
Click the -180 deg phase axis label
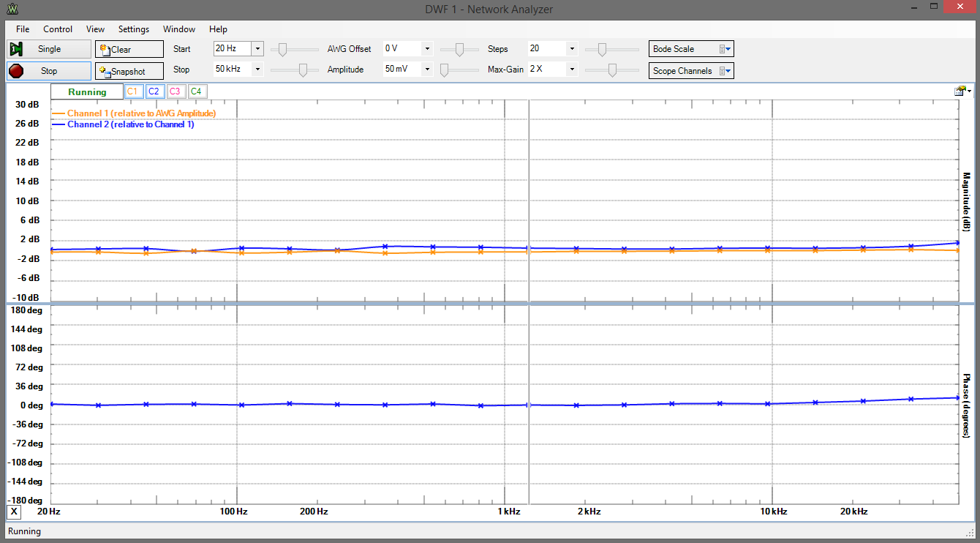click(x=25, y=501)
